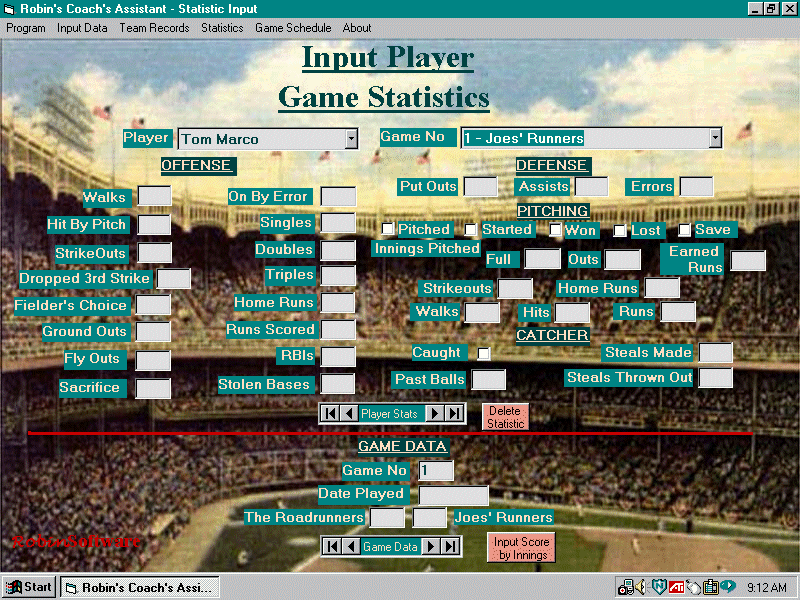Check the Caught box in Catcher section

[x=484, y=353]
